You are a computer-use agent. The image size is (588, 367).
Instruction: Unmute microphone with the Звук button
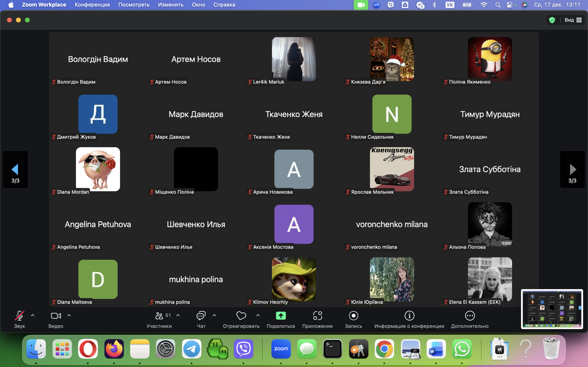coord(20,316)
